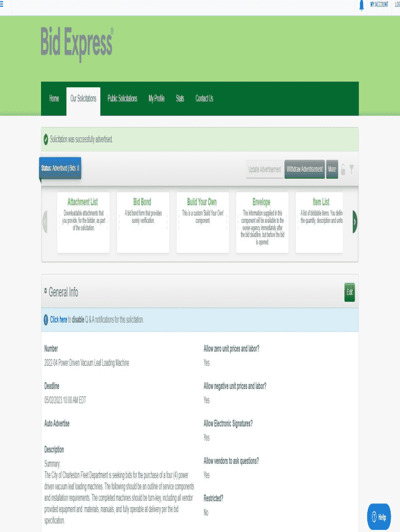Click 'Allow vendors to ask questions?' label

(231, 461)
